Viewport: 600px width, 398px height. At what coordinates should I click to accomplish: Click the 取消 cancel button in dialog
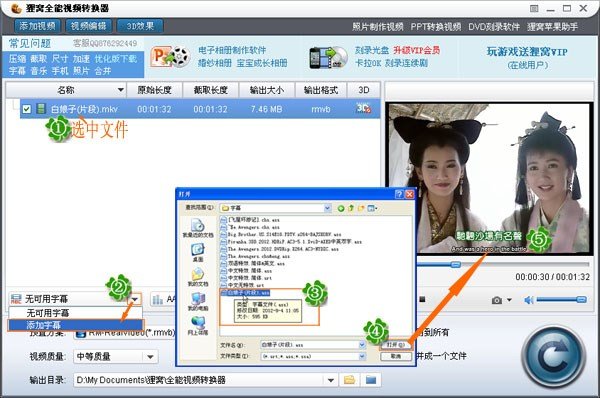pyautogui.click(x=396, y=356)
